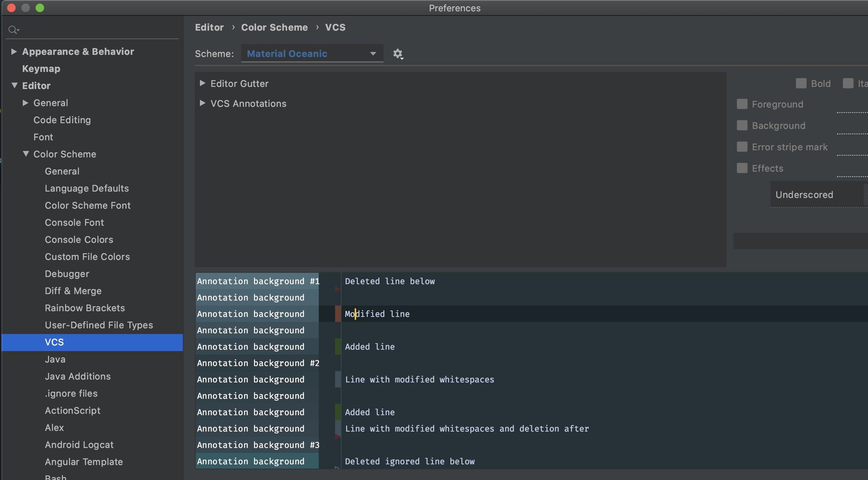
Task: Open the Diff & Merge settings page
Action: pos(73,291)
